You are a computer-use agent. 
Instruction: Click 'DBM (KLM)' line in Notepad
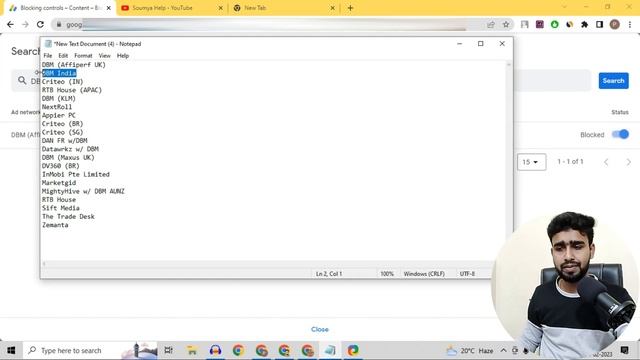[x=59, y=98]
